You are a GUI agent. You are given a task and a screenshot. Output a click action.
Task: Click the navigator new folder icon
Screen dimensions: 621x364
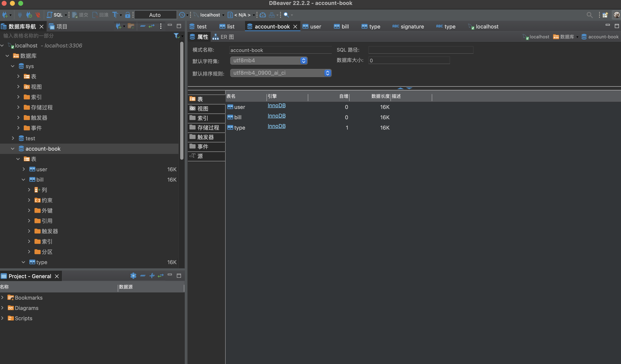coord(131,26)
